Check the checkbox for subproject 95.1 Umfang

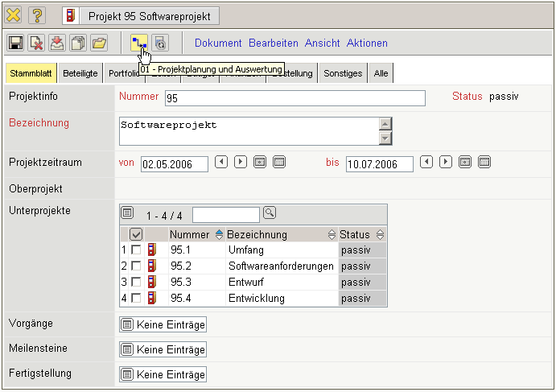(x=136, y=250)
